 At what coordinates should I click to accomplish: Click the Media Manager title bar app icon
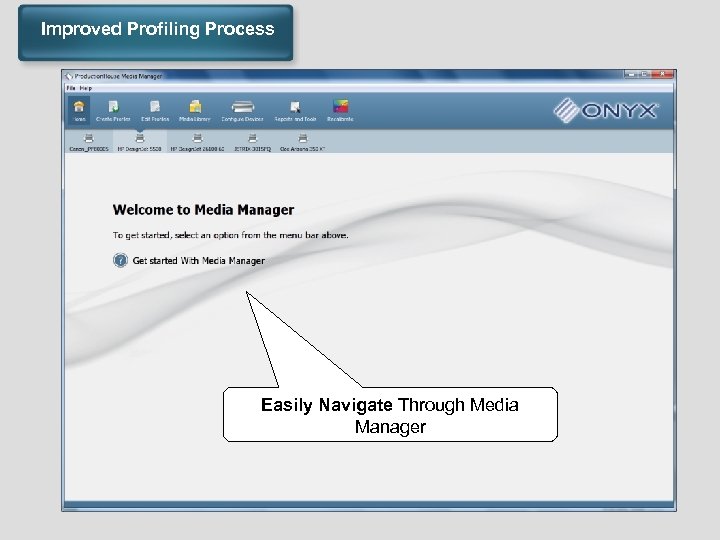69,76
